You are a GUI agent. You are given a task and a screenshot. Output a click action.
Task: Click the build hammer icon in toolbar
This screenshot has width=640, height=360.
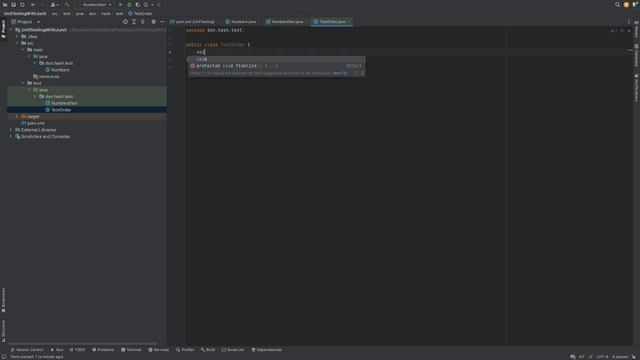[x=67, y=4]
